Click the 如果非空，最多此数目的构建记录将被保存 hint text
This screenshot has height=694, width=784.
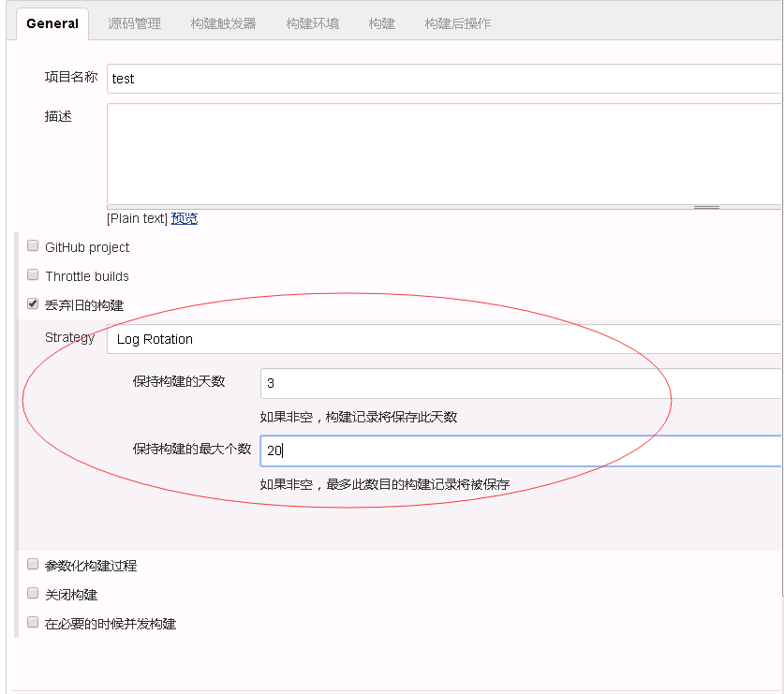coord(385,484)
